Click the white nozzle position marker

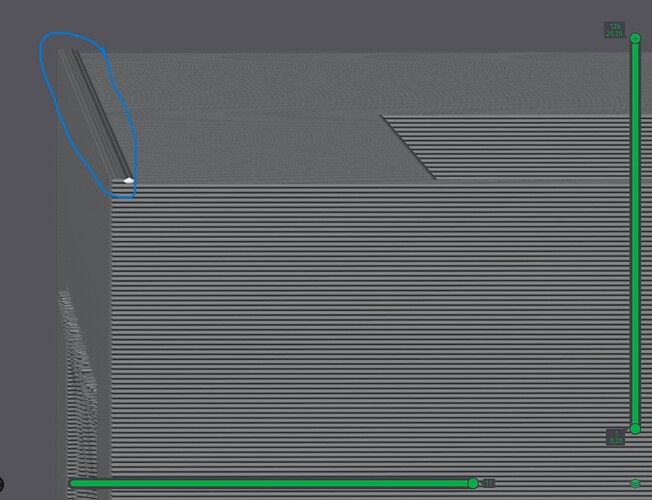(129, 181)
